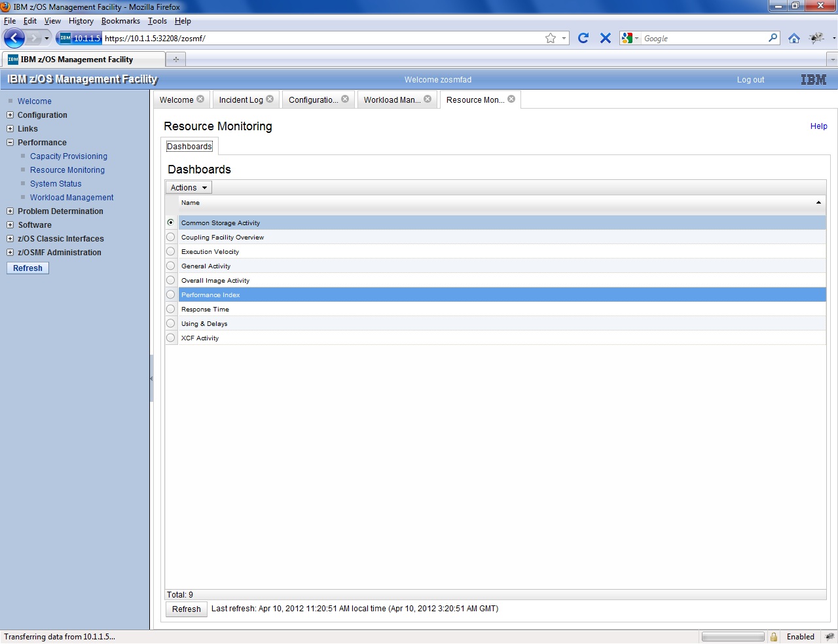
Task: Bookmark this page with the star icon
Action: coord(551,38)
